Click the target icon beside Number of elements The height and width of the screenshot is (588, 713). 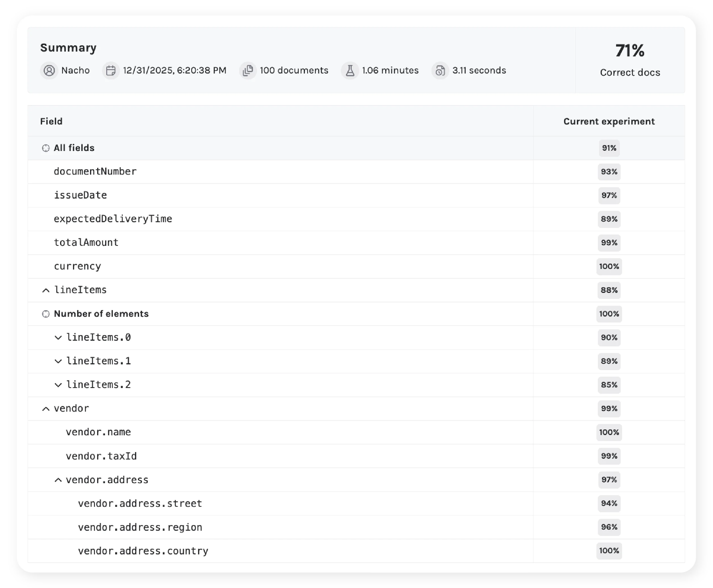click(x=46, y=314)
